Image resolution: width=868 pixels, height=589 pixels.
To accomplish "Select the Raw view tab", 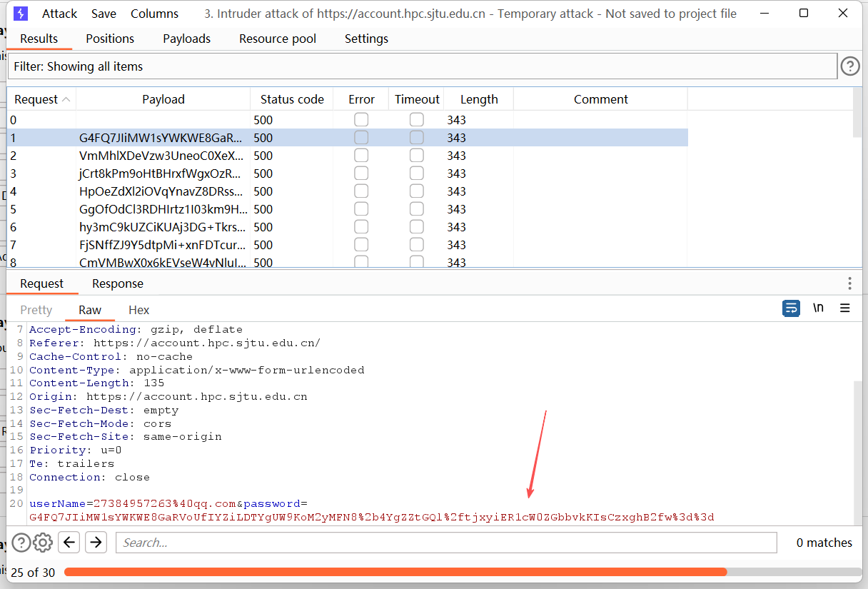I will pyautogui.click(x=90, y=310).
